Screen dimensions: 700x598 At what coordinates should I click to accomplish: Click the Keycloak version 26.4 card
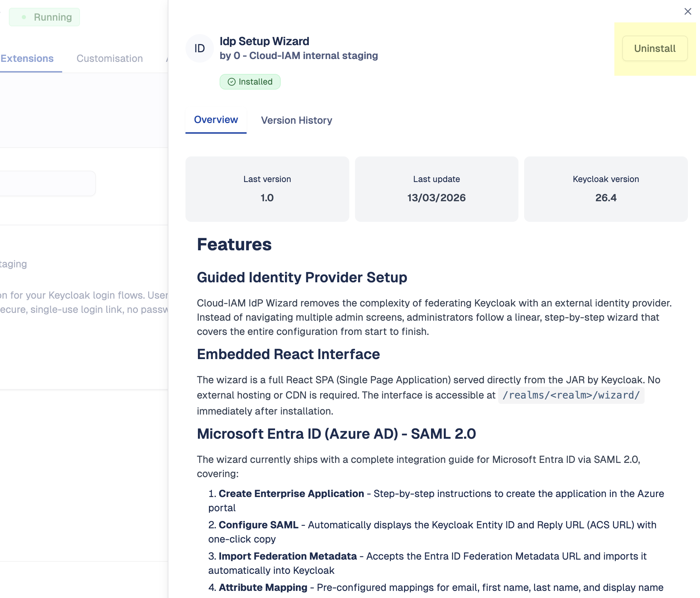(605, 189)
